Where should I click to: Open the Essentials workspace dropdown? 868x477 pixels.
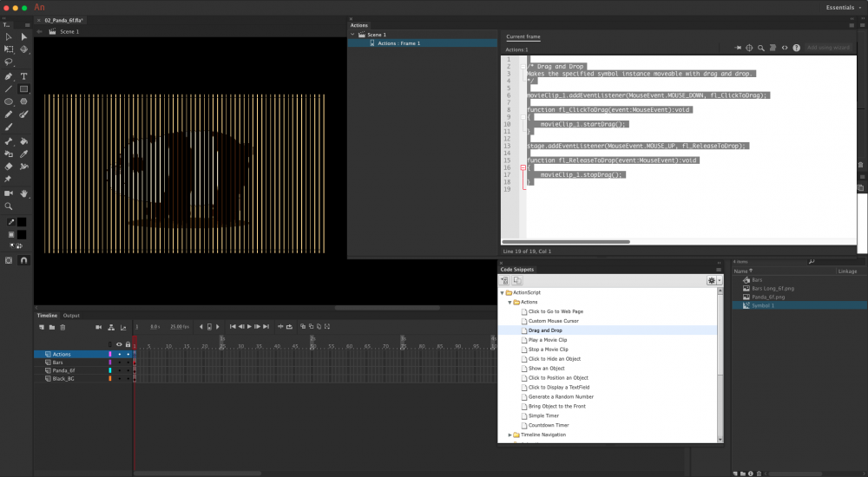click(843, 7)
